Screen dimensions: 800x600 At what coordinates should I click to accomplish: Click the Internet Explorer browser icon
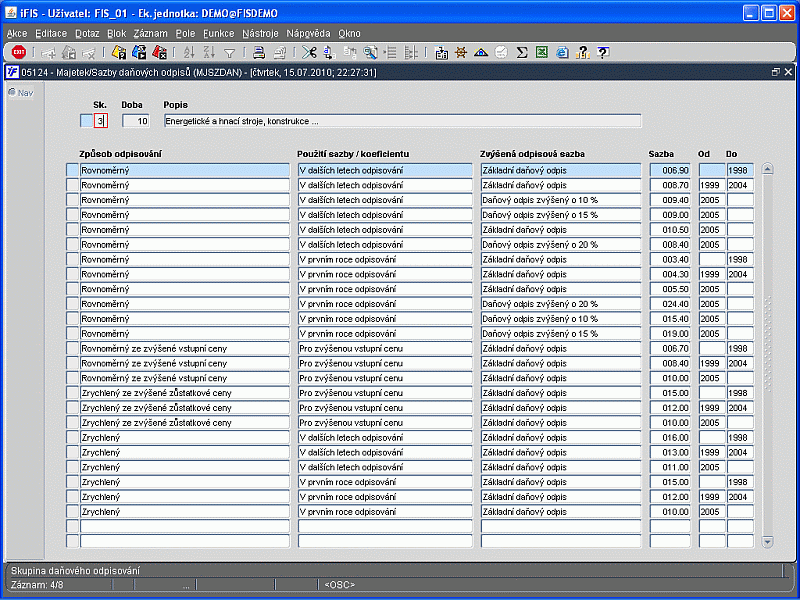click(x=562, y=53)
